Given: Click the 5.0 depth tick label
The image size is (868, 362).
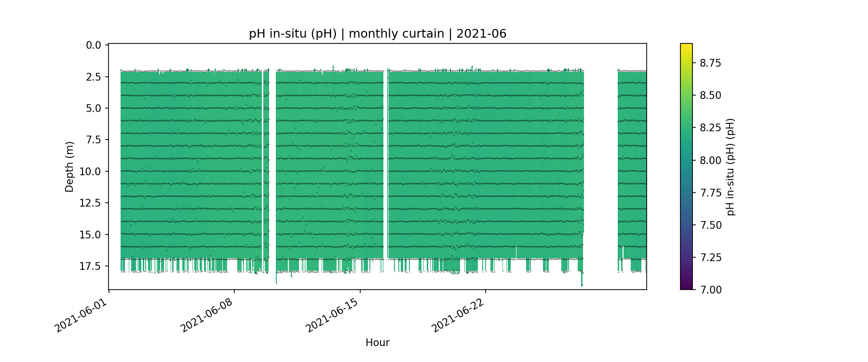Looking at the screenshot, I should click(x=94, y=109).
